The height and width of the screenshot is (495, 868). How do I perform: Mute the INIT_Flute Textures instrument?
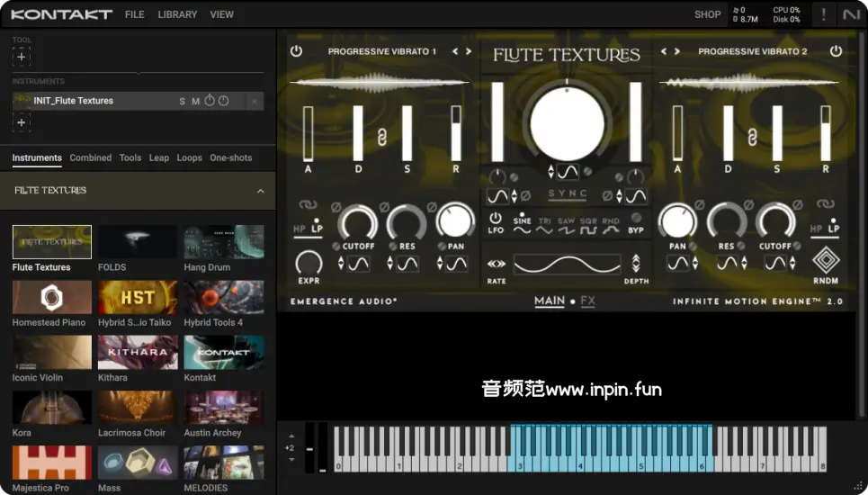pyautogui.click(x=195, y=102)
